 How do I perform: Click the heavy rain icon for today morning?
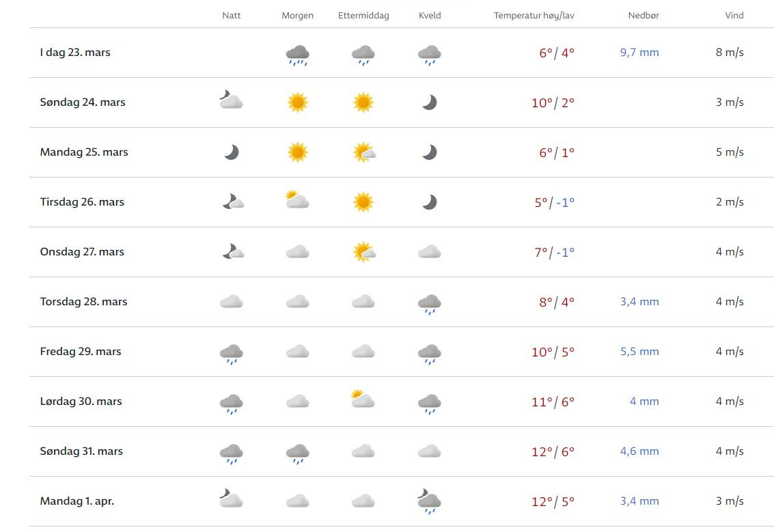tap(297, 54)
